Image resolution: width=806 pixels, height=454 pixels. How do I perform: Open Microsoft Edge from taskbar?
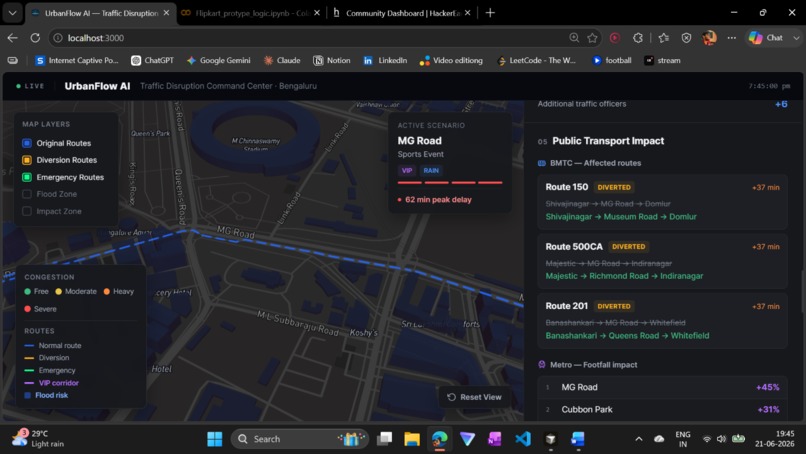click(439, 439)
